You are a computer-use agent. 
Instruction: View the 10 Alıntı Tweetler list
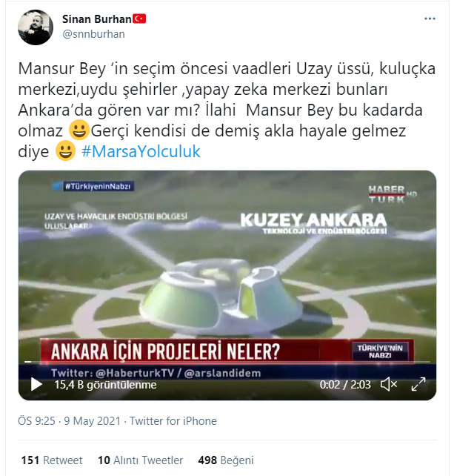[141, 460]
